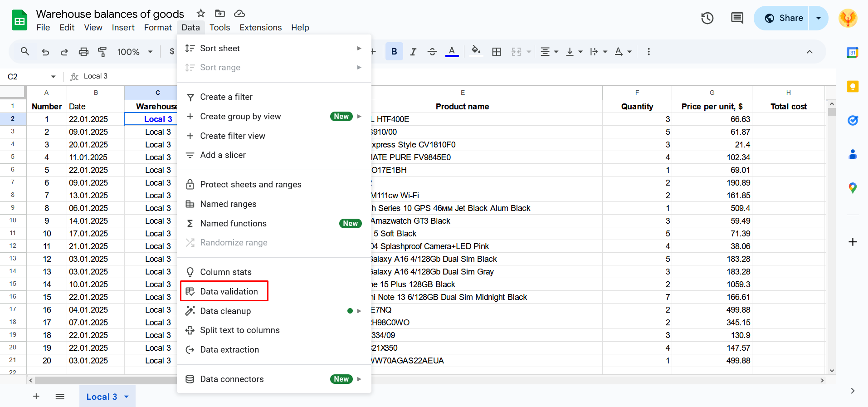Open version history clock icon
Image resolution: width=868 pixels, height=407 pixels.
[x=707, y=18]
